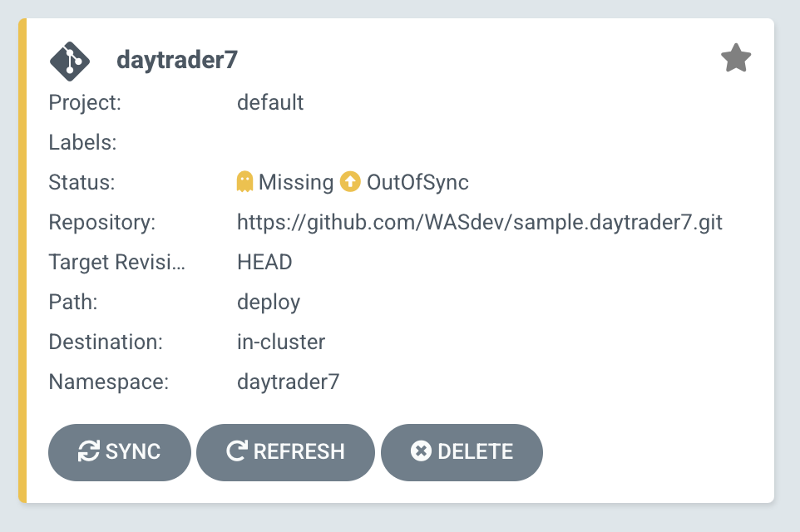Refresh the daytrader7 application
The image size is (800, 532).
click(285, 452)
